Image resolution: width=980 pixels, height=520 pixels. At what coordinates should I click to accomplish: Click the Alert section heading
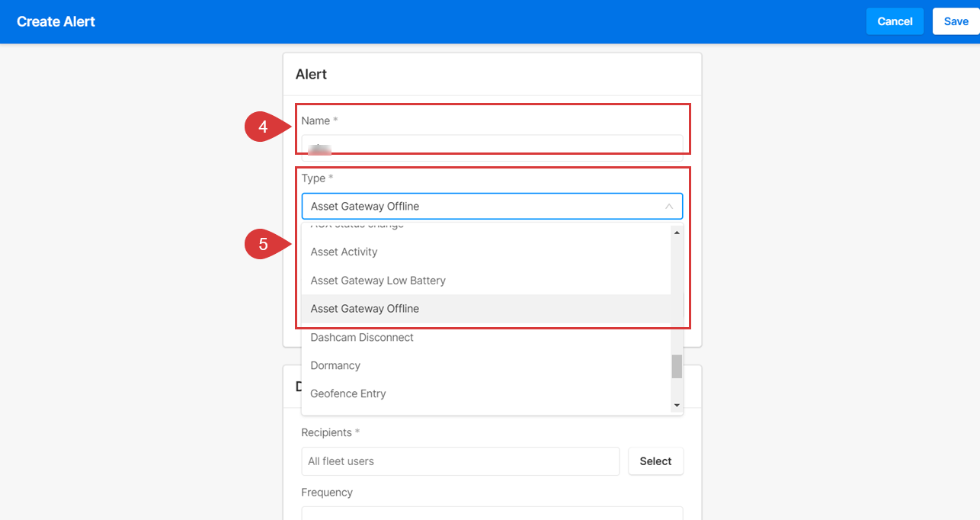coord(311,74)
